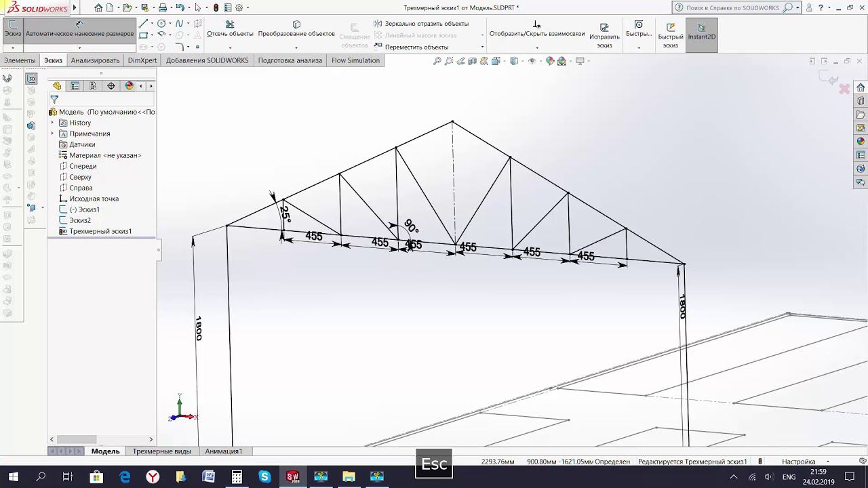Open the Appearances color ball in the right task pane

point(861,142)
